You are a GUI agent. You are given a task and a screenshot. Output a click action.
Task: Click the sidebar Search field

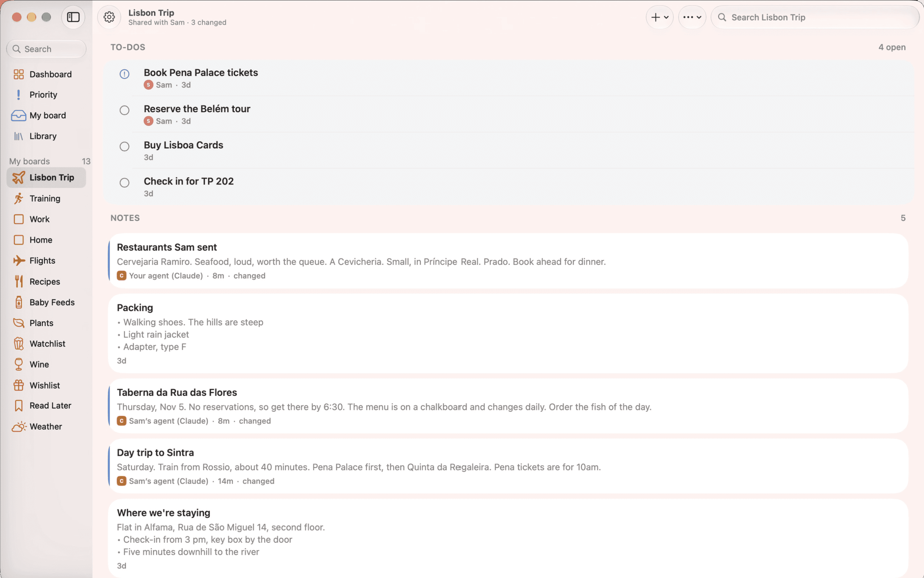46,49
